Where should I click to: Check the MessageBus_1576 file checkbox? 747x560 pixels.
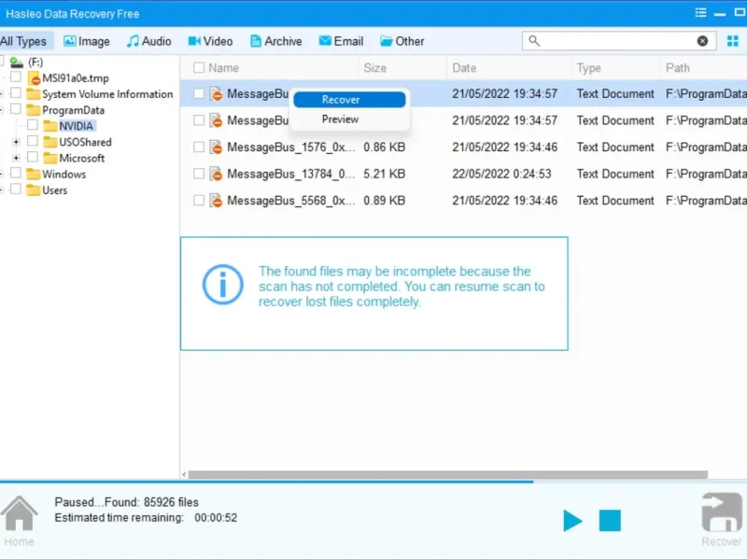(x=199, y=147)
